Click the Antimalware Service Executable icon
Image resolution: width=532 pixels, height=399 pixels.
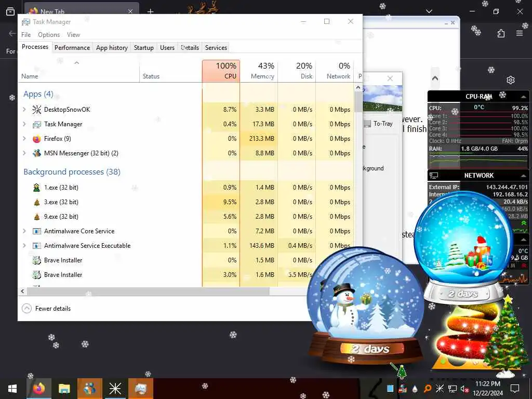tap(37, 246)
